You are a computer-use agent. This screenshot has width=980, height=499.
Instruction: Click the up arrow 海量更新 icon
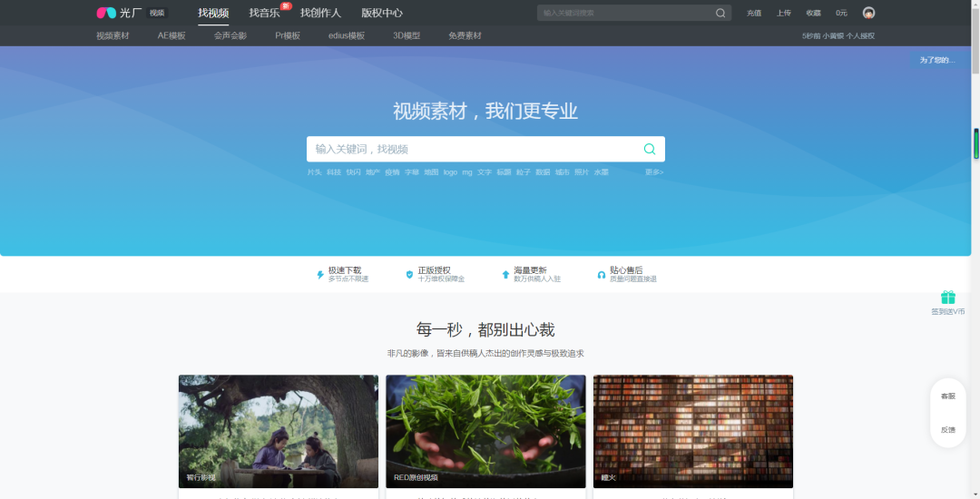pyautogui.click(x=505, y=275)
